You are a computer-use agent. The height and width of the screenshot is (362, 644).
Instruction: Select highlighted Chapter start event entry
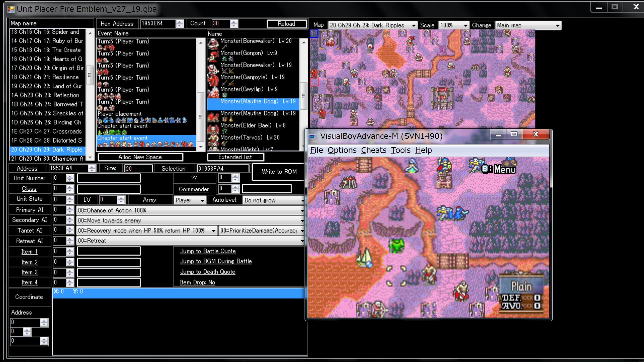tap(146, 141)
